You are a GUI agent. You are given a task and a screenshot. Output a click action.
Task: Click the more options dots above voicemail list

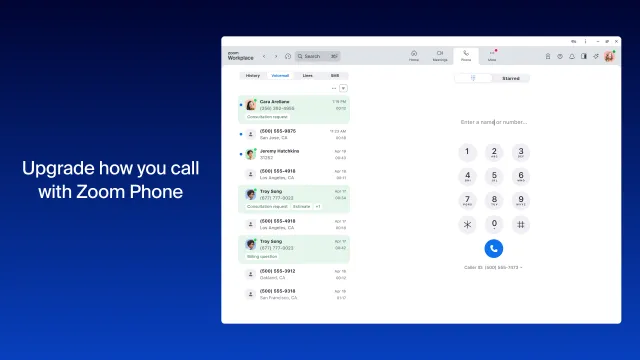[x=334, y=88]
